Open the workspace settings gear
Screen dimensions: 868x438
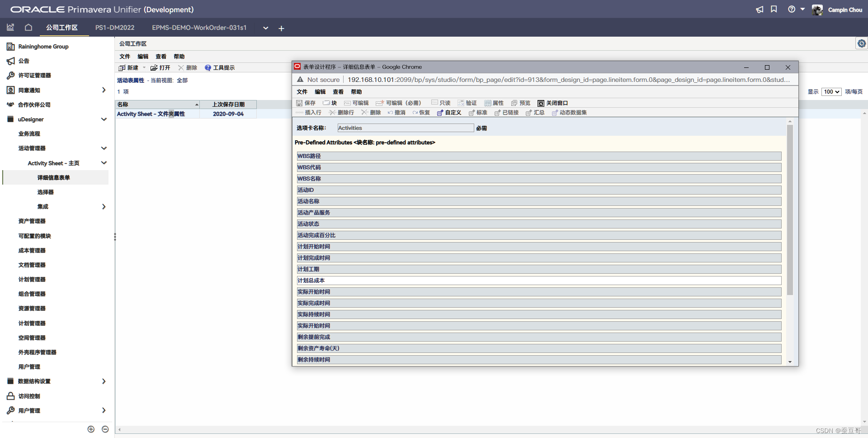[862, 43]
